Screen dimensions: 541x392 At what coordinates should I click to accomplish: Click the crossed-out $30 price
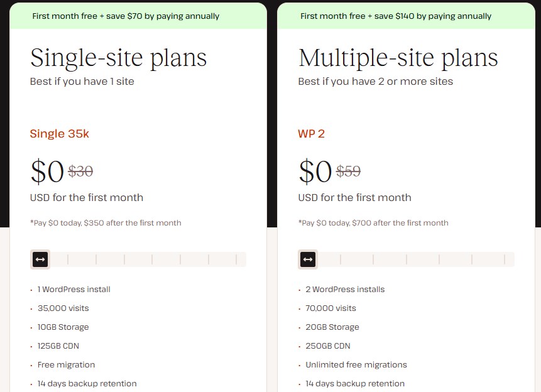[80, 171]
